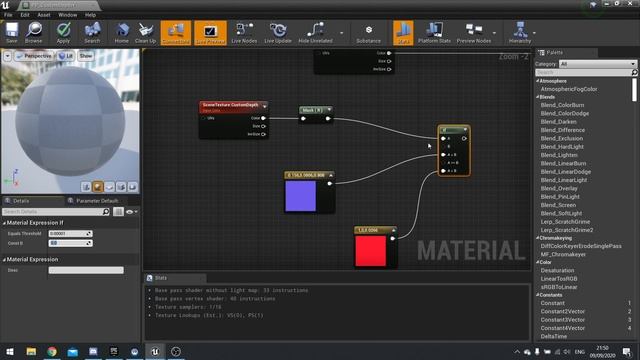Image resolution: width=640 pixels, height=360 pixels.
Task: Toggle the Connectors toolbar button
Action: (x=176, y=33)
